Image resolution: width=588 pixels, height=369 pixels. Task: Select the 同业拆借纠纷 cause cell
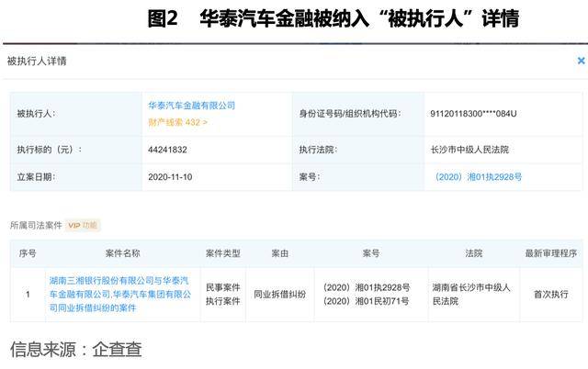pos(279,294)
